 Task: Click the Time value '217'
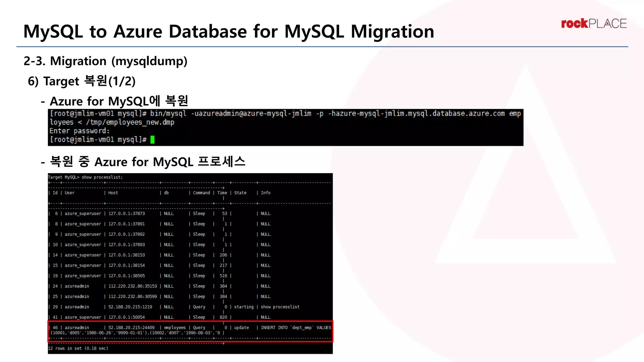223,266
